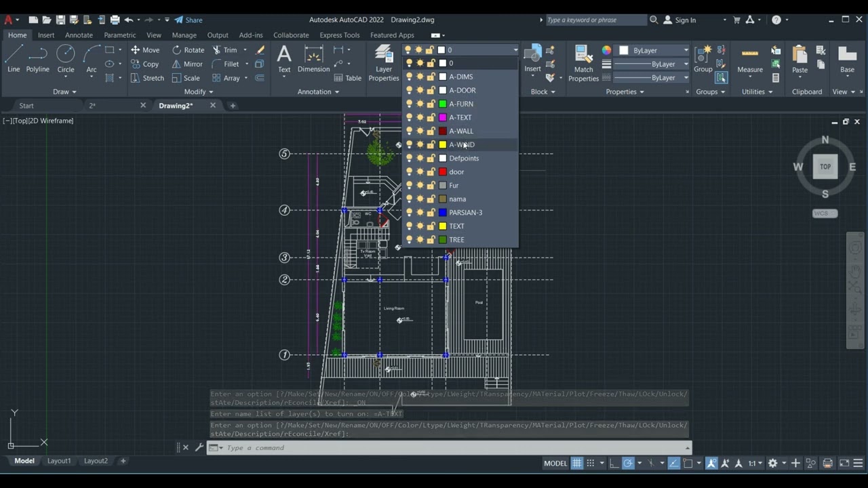Click the Fillet tool

coord(225,64)
